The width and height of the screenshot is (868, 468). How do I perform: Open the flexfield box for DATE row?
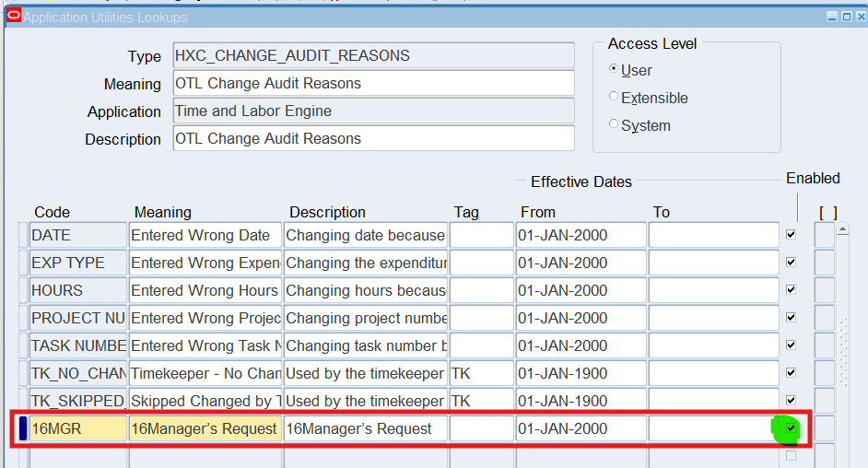pyautogui.click(x=825, y=236)
